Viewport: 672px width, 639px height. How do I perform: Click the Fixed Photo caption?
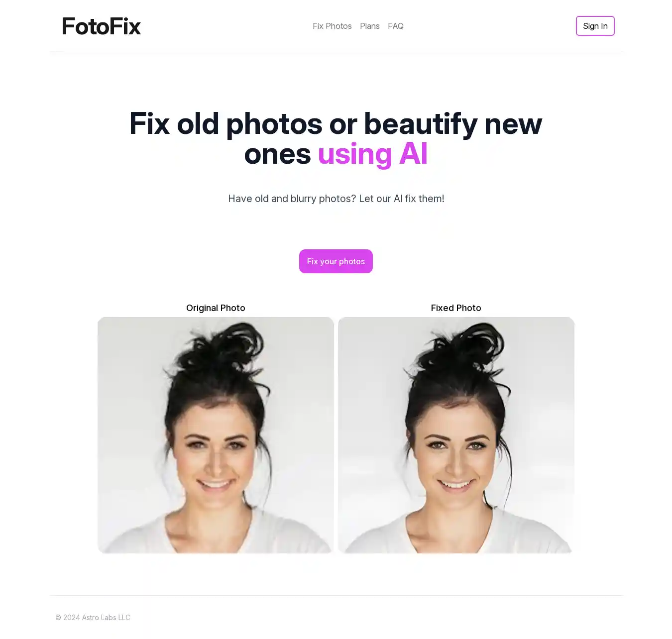tap(456, 308)
